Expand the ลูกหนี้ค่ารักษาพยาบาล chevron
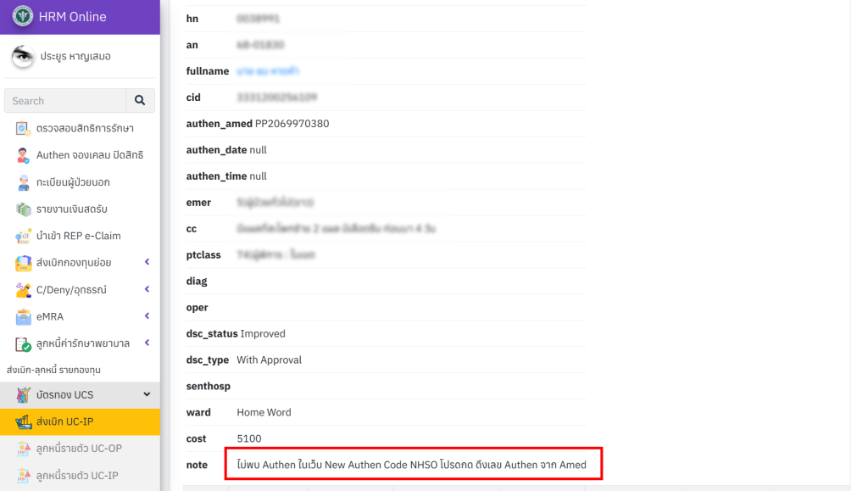 [147, 343]
